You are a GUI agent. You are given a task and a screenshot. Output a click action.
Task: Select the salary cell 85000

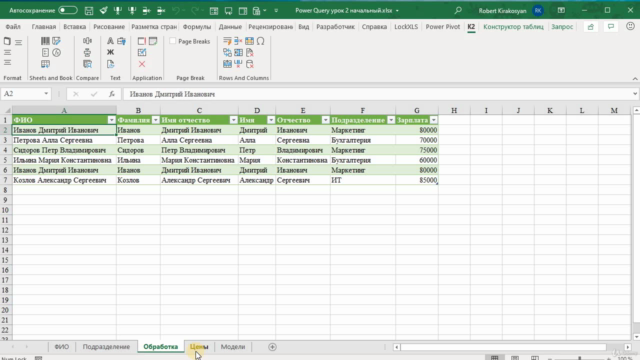tap(417, 180)
